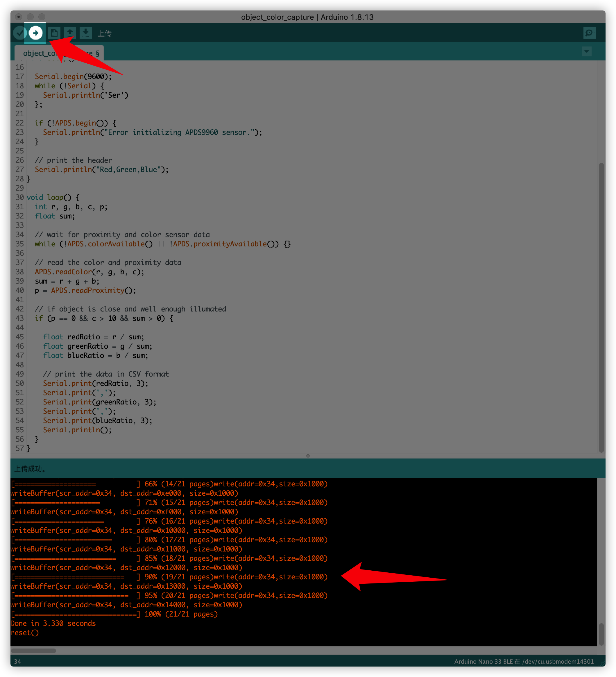Click the Verify checkmark button
The width and height of the screenshot is (616, 677).
(x=19, y=33)
